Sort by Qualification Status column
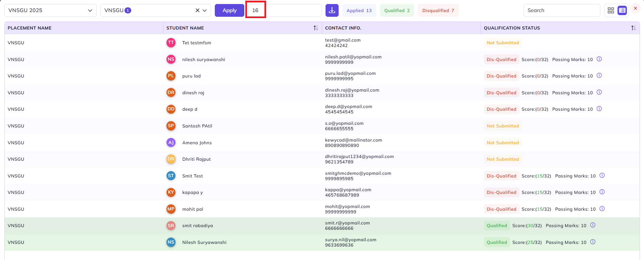Screen dimensions: 644x260 pos(633,28)
